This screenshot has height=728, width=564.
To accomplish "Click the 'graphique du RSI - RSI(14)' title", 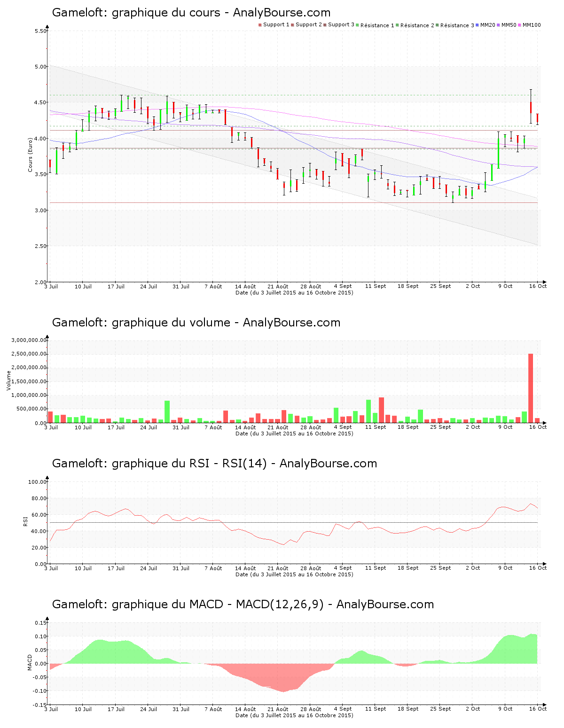I will [214, 464].
